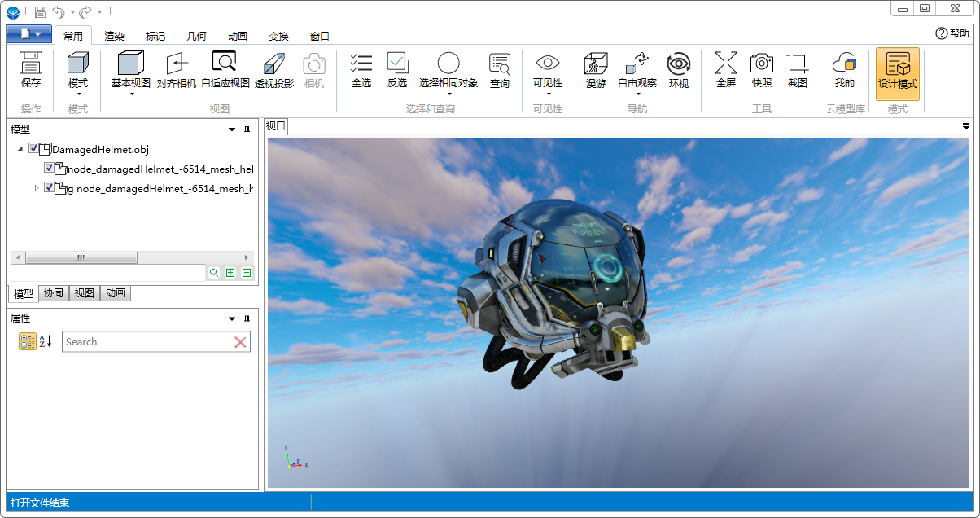Screen dimensions: 980x518
Task: Uncheck first node_damagedHelmet mesh_hel checkbox
Action: pos(49,169)
